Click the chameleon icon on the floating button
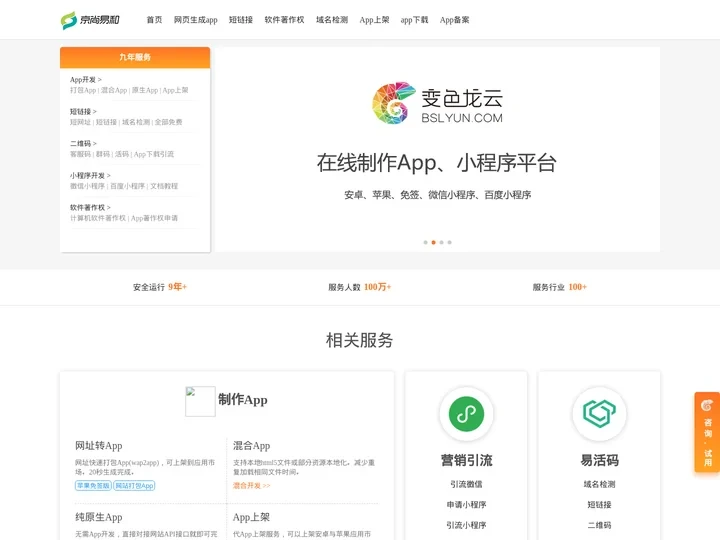The width and height of the screenshot is (720, 540). (707, 405)
